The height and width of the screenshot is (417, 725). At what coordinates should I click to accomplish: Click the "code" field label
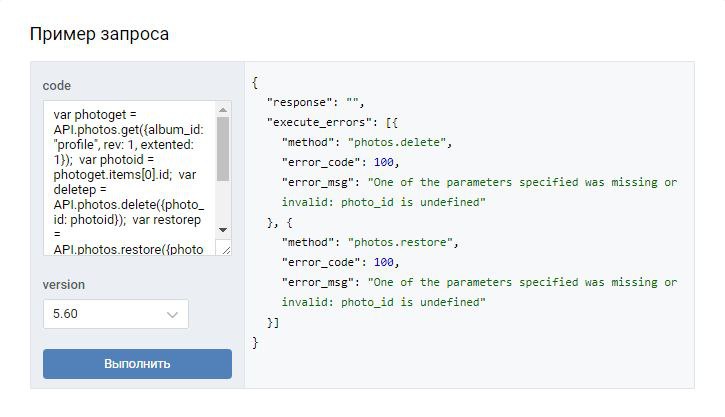click(x=57, y=86)
